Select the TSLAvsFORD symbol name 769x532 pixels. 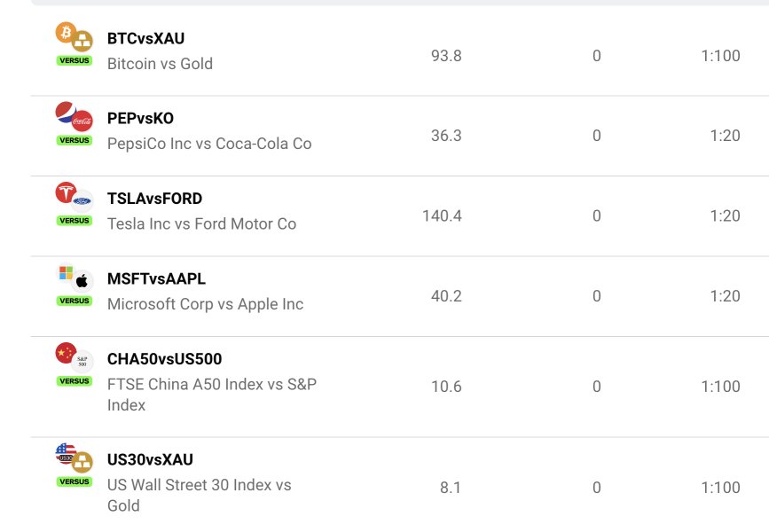tap(154, 199)
